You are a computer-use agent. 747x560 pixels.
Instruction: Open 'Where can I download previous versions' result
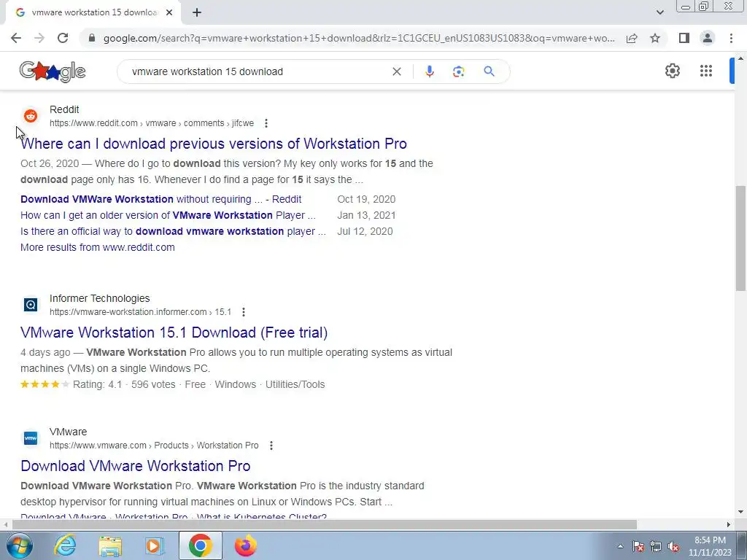pyautogui.click(x=214, y=144)
